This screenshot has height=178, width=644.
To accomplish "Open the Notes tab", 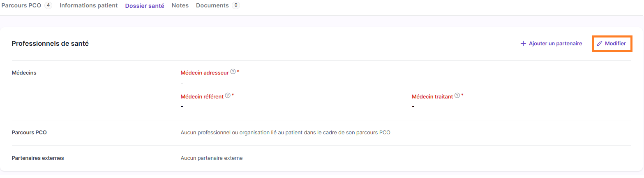I will 180,6.
